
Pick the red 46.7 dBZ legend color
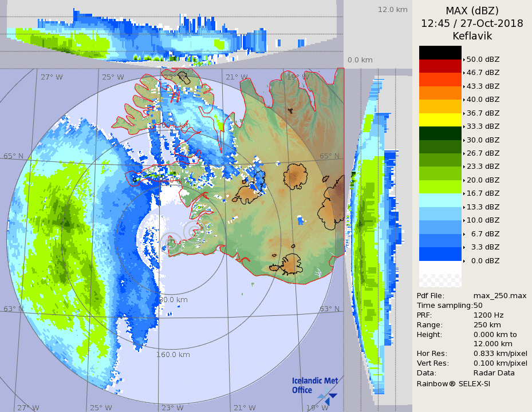pyautogui.click(x=440, y=66)
